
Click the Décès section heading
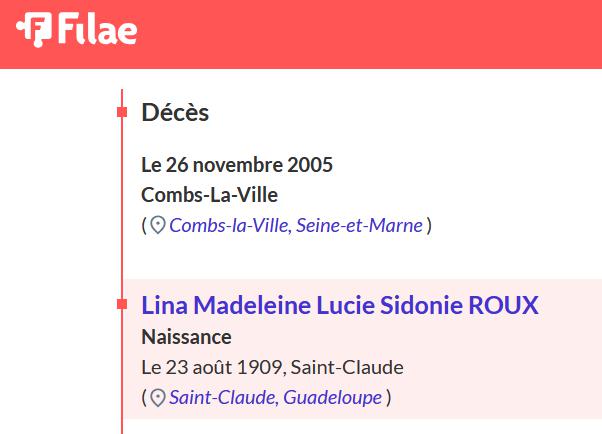pos(175,113)
